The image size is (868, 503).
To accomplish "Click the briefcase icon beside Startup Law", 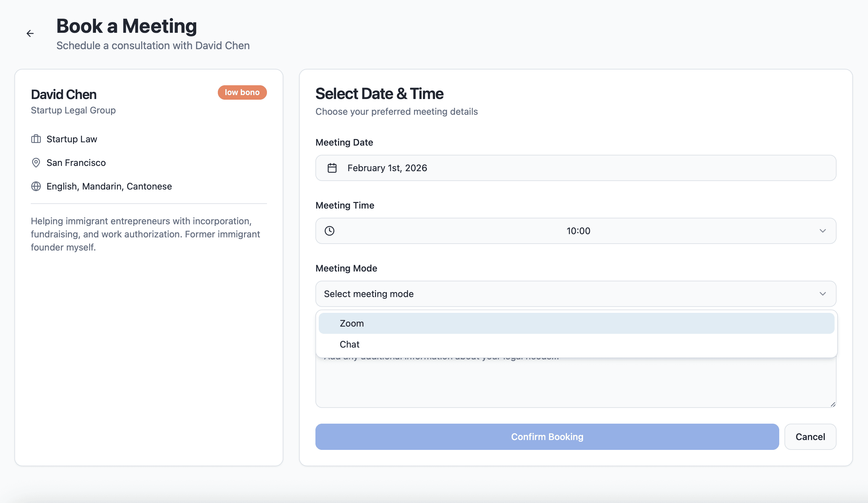I will [36, 139].
